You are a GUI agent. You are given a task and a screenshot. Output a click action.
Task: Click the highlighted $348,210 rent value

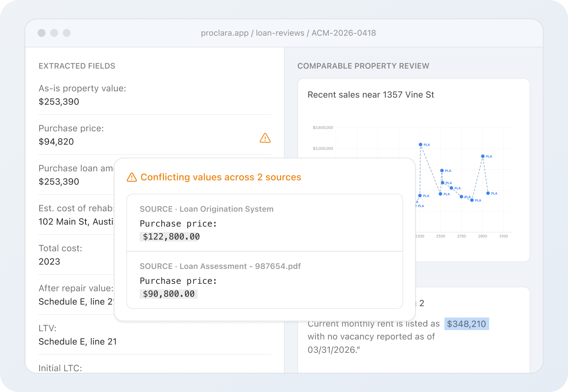click(466, 324)
